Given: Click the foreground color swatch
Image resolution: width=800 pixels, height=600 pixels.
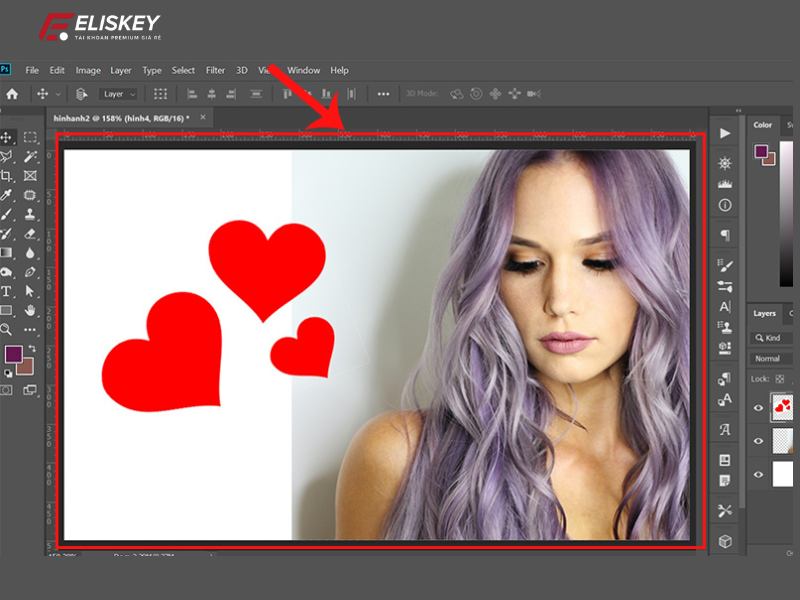Looking at the screenshot, I should pyautogui.click(x=14, y=353).
